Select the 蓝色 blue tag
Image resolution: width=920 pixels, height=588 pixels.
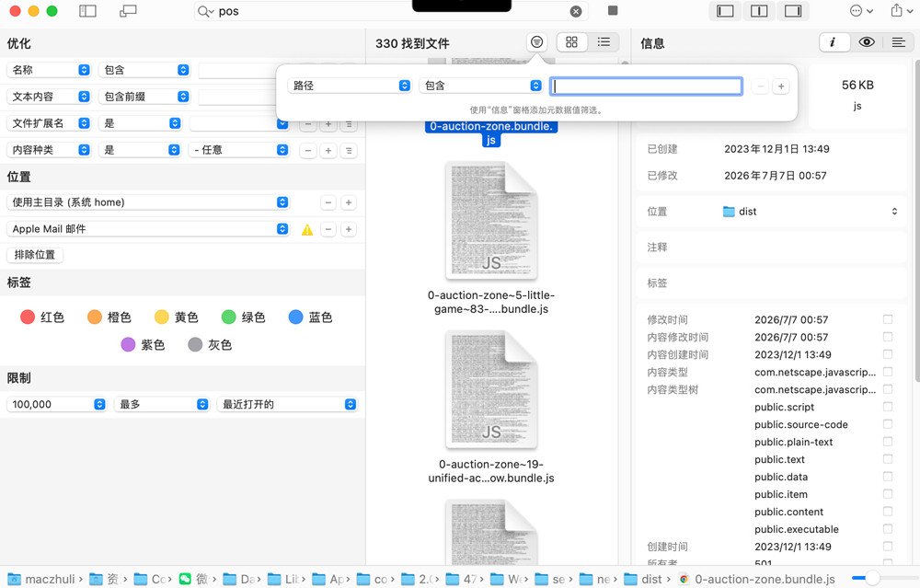(x=310, y=317)
